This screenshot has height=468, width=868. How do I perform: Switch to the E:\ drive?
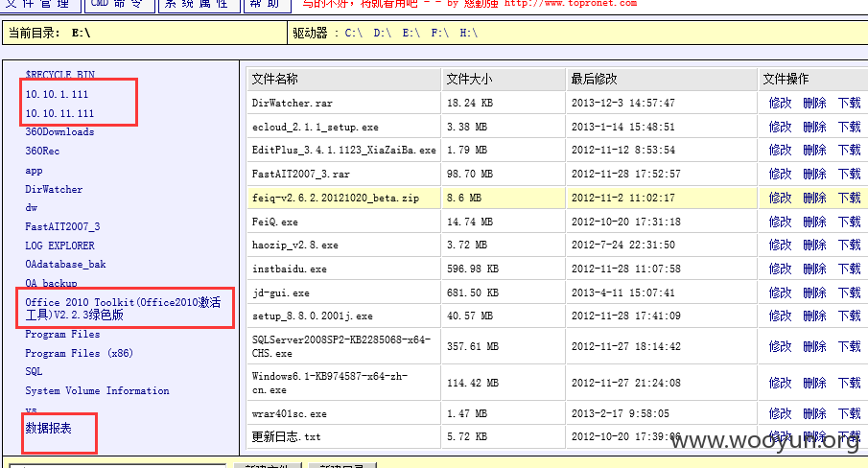411,34
